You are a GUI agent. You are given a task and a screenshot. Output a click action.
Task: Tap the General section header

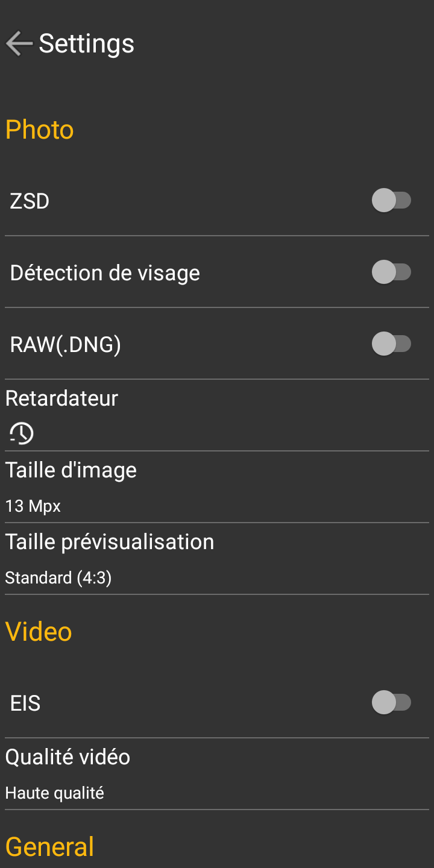click(49, 847)
